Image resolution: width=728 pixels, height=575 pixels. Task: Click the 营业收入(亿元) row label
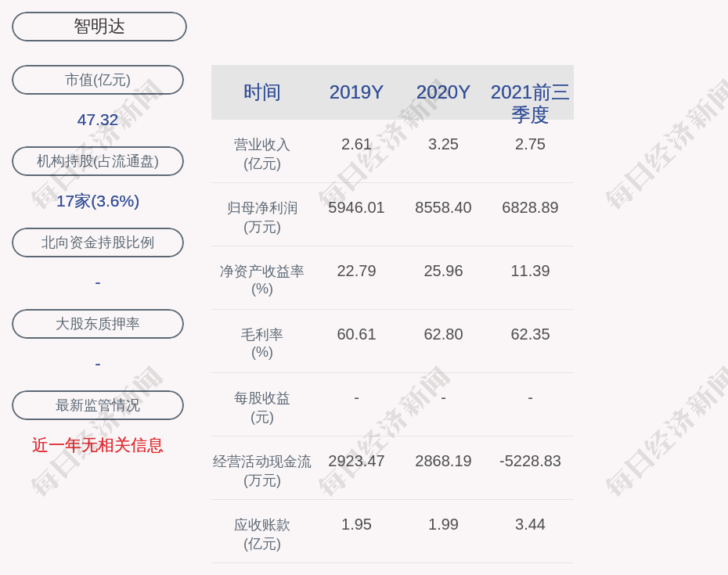[x=262, y=154]
